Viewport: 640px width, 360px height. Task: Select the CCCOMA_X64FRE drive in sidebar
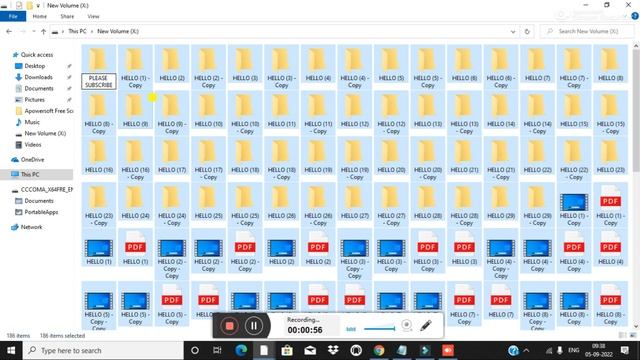point(47,189)
